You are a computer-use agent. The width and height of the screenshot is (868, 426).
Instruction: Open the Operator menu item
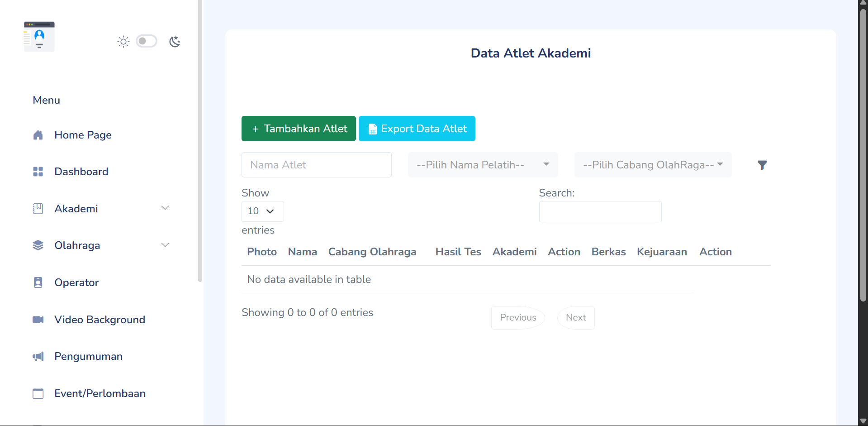(76, 282)
